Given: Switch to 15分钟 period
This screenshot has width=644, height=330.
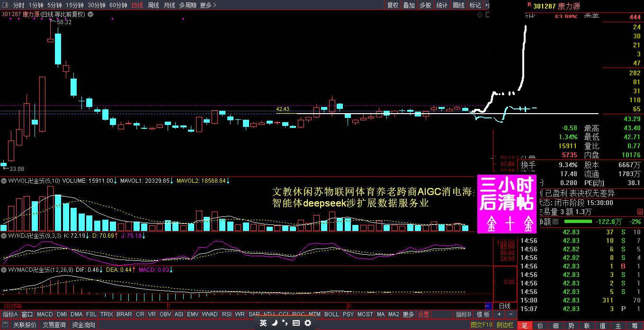Looking at the screenshot, I should pos(74,5).
